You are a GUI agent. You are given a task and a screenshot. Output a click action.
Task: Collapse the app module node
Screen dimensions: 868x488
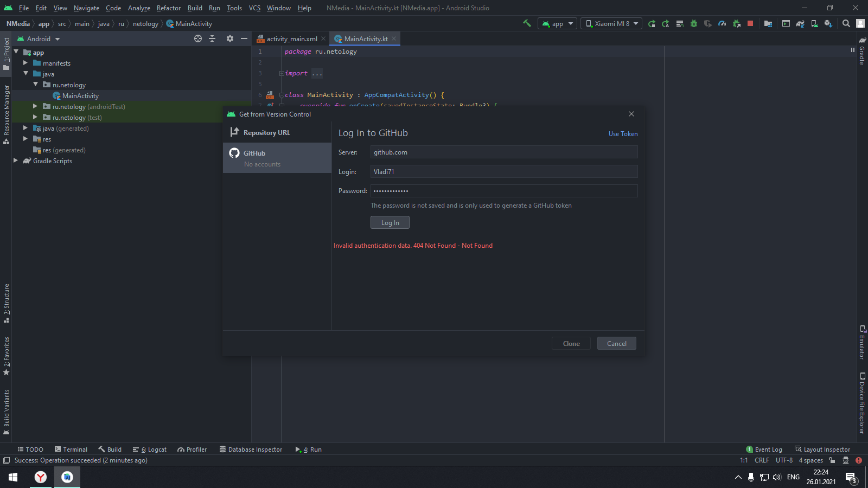pyautogui.click(x=16, y=52)
